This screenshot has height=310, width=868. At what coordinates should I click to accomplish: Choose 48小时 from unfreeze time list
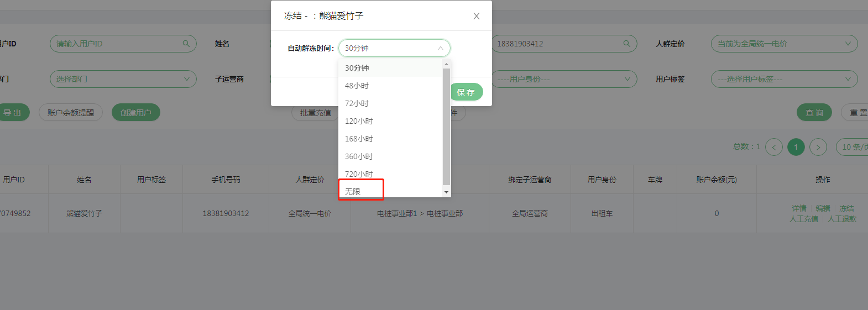click(357, 86)
